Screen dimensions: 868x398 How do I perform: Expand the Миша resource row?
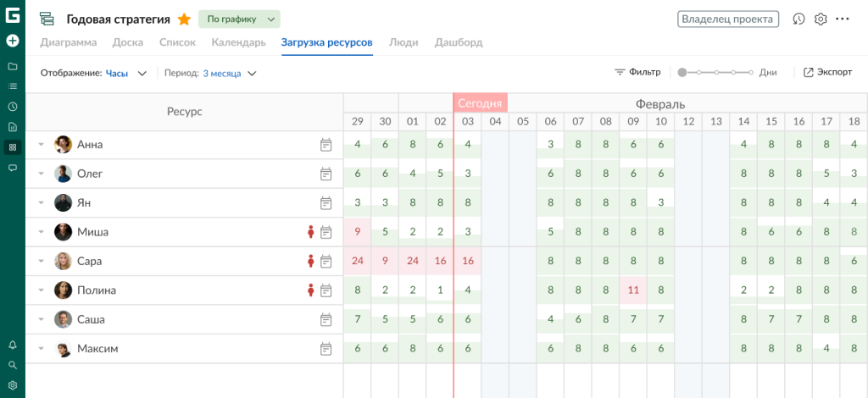41,232
